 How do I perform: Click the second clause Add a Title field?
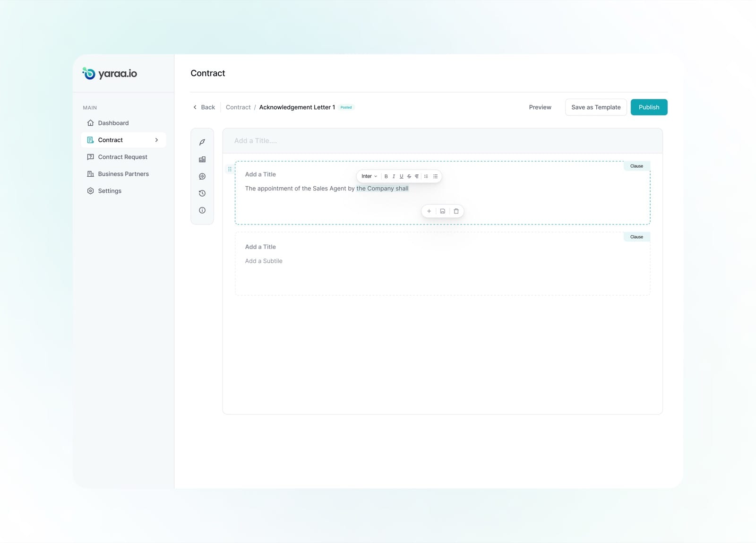pyautogui.click(x=260, y=247)
